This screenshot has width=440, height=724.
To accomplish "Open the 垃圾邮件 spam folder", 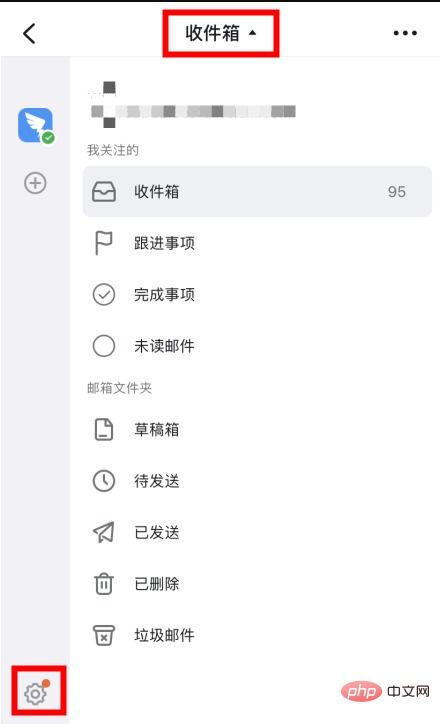I will [257, 635].
